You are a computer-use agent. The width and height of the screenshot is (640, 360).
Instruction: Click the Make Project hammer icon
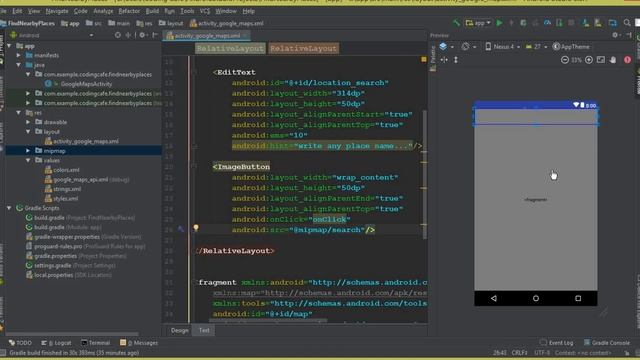457,23
